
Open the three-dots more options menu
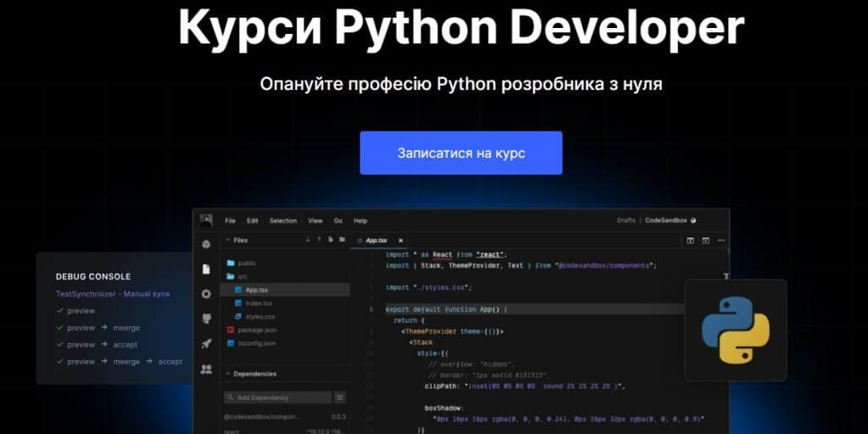721,241
